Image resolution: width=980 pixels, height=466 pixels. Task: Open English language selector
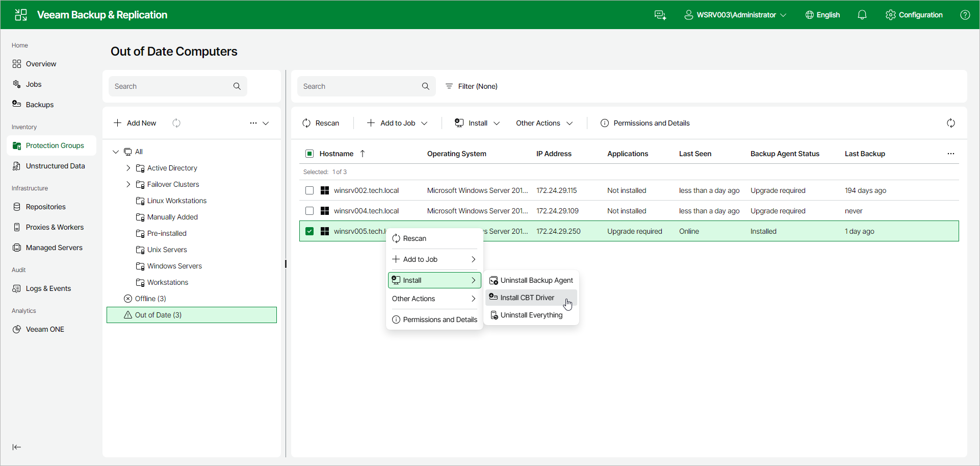point(822,15)
